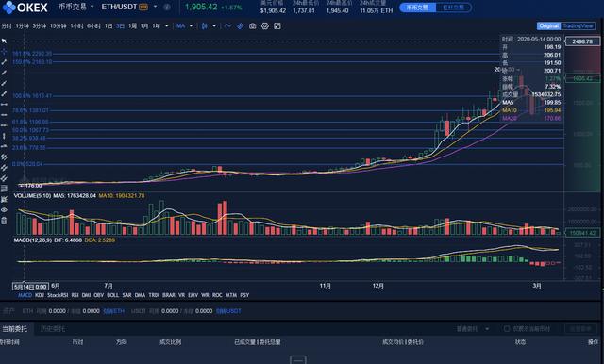Select the 6小时 timeframe
The width and height of the screenshot is (604, 364).
tap(93, 26)
